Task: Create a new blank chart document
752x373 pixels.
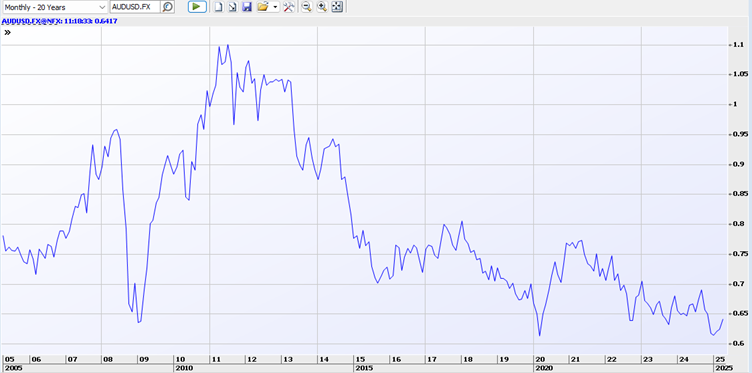Action: (x=218, y=7)
